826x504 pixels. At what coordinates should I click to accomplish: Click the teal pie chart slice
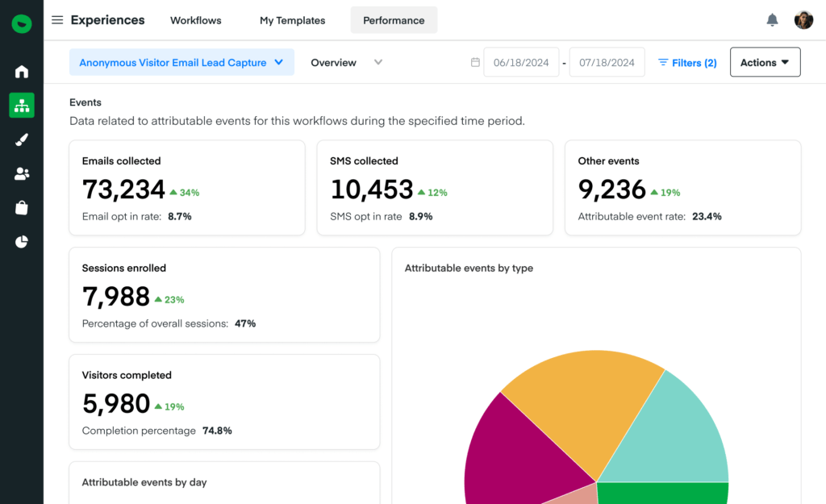[x=672, y=435]
